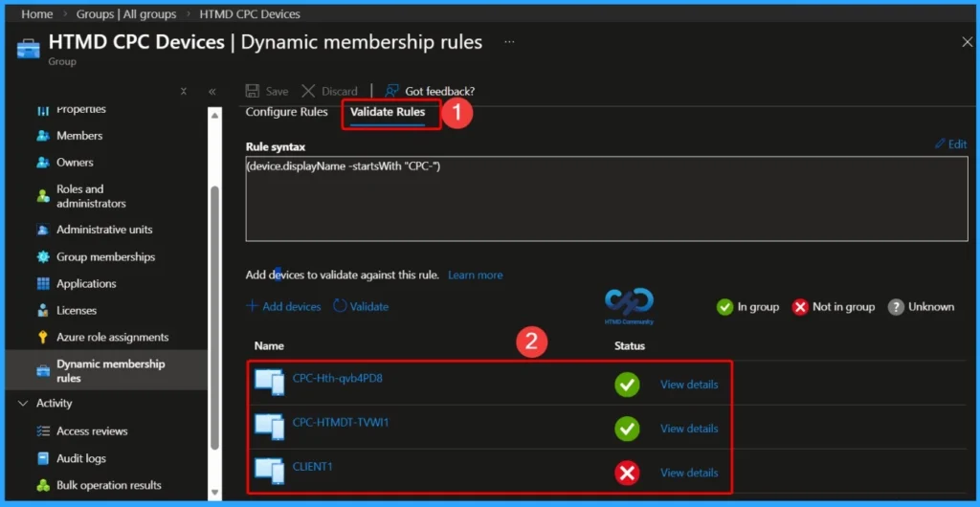Collapse the Activity section
The height and width of the screenshot is (507, 980).
(23, 404)
